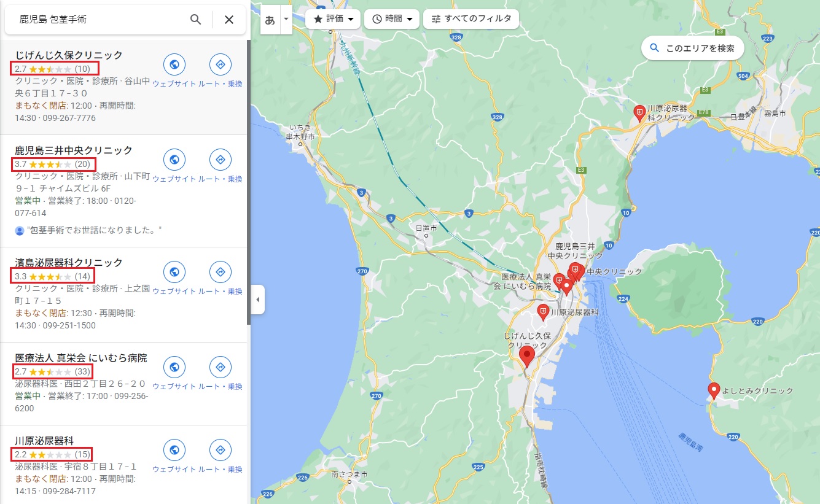Viewport: 820px width, 504px height.
Task: Select the じげんじ久保クリニック result title
Action: click(69, 55)
